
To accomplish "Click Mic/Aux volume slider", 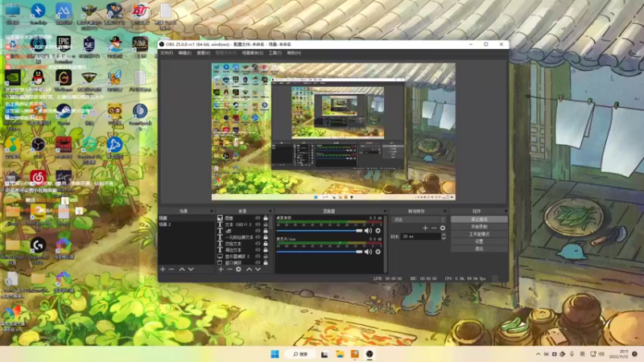I will click(x=319, y=252).
